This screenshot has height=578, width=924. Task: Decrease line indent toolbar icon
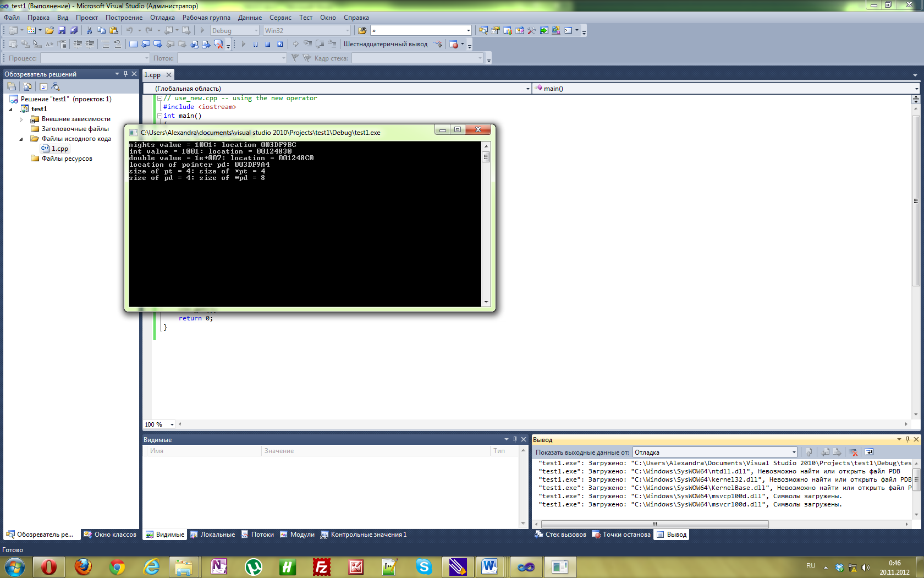[x=78, y=44]
